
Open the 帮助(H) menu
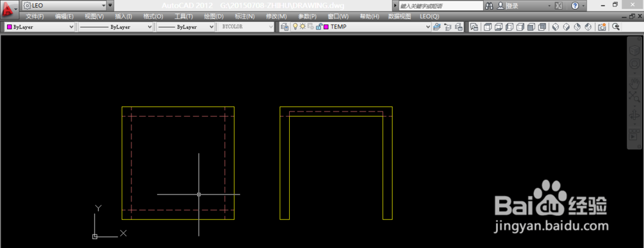point(369,16)
